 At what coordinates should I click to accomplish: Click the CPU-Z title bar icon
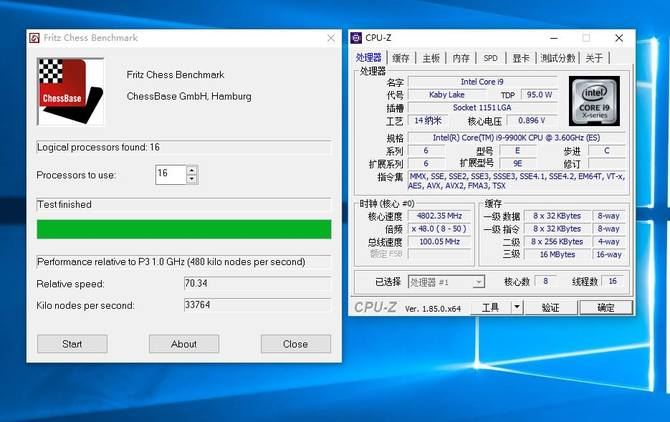pyautogui.click(x=356, y=38)
